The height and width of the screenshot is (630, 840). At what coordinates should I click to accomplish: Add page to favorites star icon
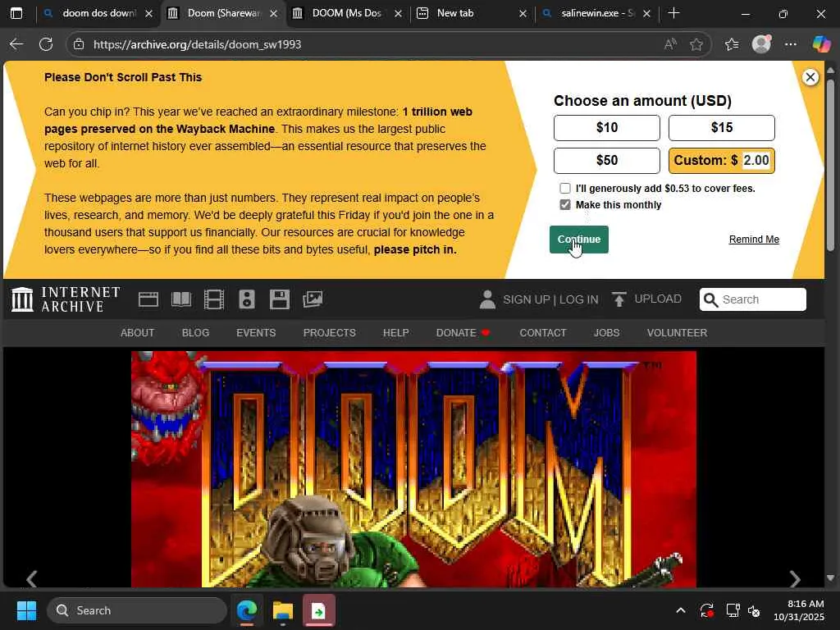(696, 44)
